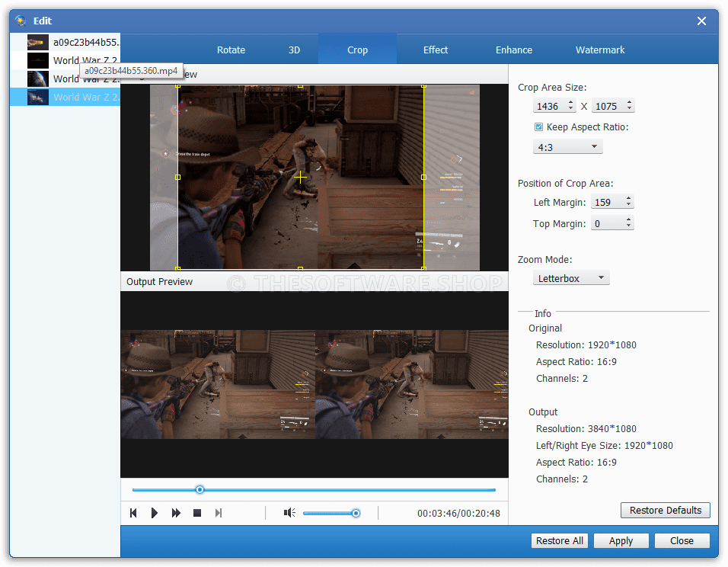Click the crop box left-middle handle
The image size is (728, 567).
pos(178,177)
